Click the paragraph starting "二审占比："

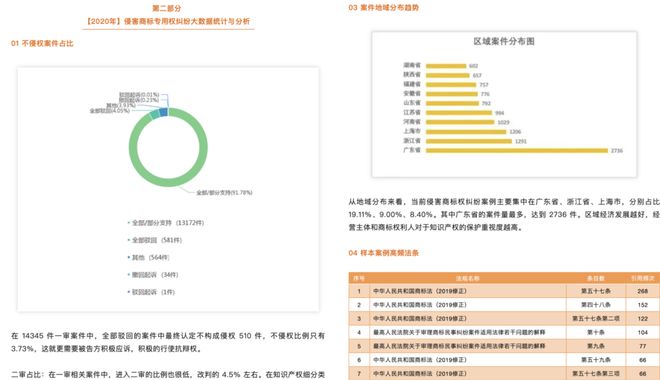click(168, 375)
